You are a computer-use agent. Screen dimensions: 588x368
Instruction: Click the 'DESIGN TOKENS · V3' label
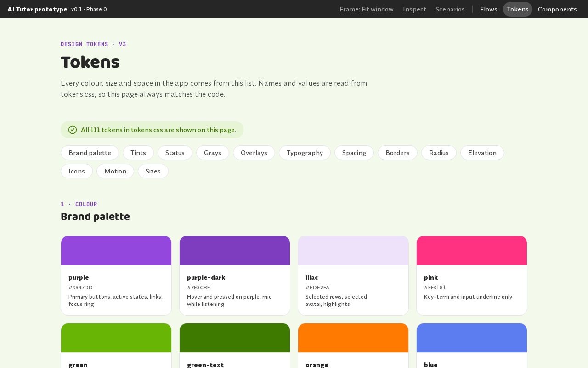tap(93, 44)
